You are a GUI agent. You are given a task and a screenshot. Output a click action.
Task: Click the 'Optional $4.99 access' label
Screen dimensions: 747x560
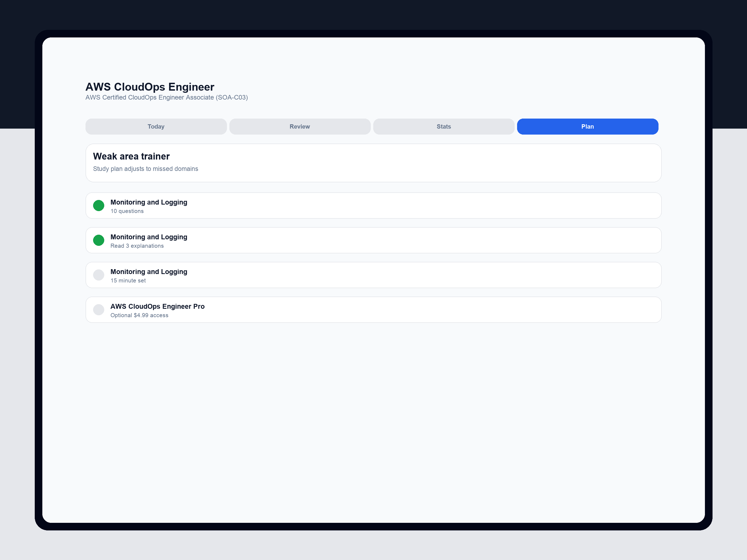coord(140,316)
